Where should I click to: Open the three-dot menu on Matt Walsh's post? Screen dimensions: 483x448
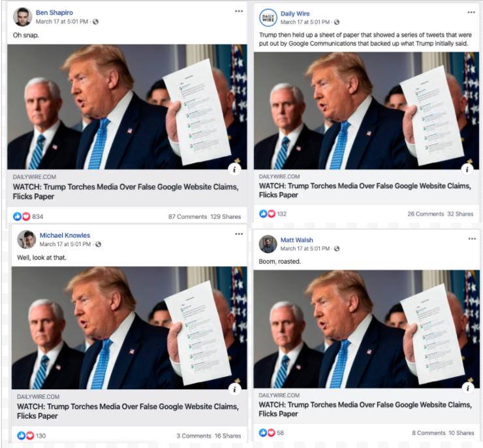tap(472, 239)
